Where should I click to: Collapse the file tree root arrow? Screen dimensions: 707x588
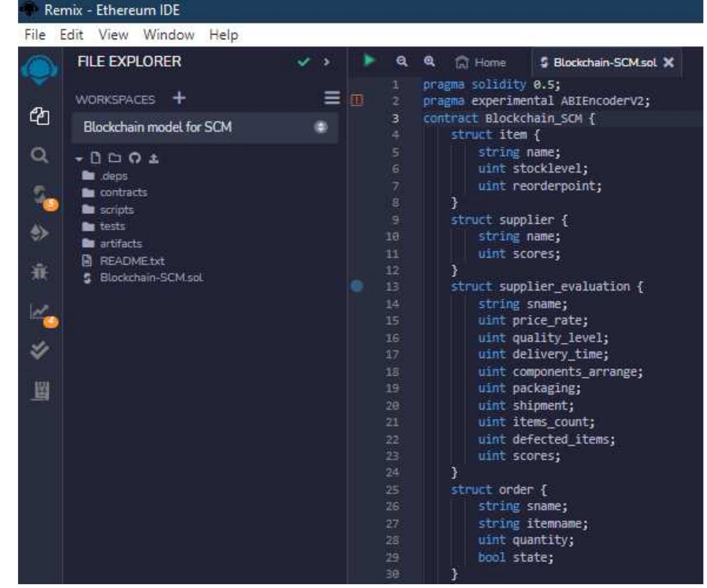(x=79, y=159)
